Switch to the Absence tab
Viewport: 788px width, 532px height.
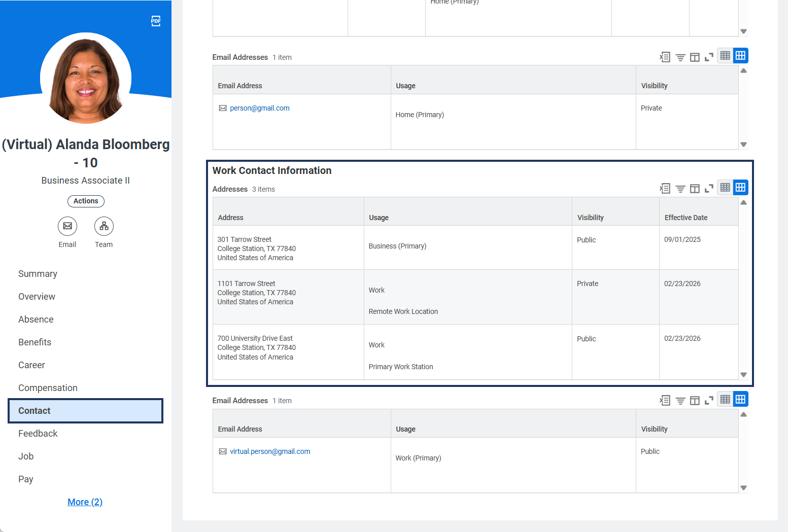pos(36,320)
